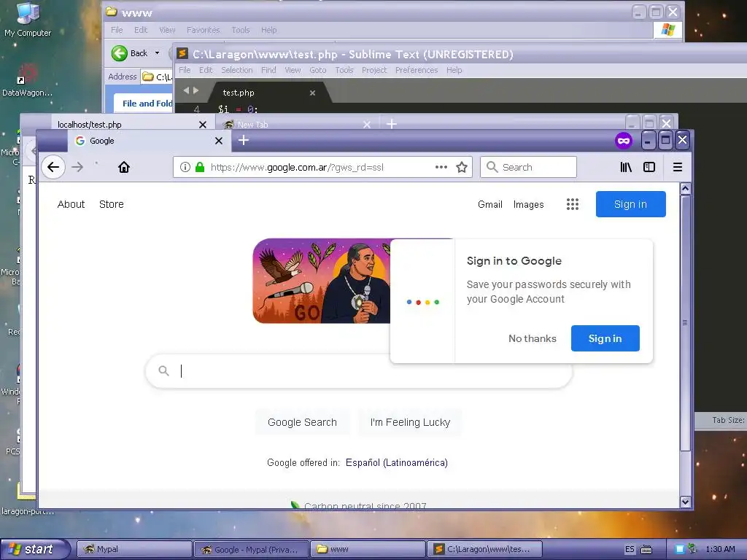This screenshot has width=747, height=560.
Task: Bookmark this page with the star icon
Action: click(462, 167)
